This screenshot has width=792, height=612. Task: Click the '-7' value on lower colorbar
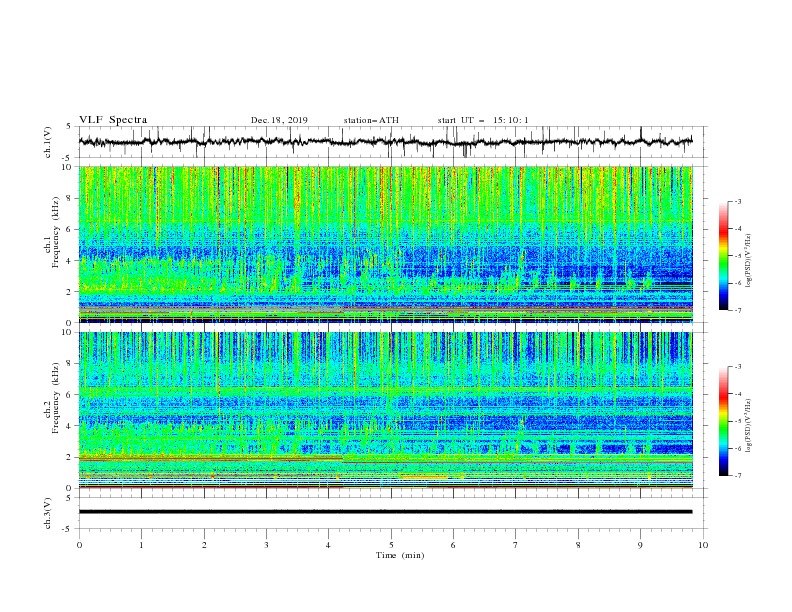(x=737, y=475)
